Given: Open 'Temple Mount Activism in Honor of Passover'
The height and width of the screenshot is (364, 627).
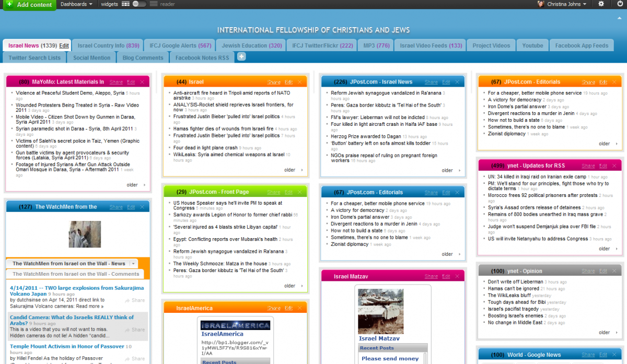Looking at the screenshot, I should (x=67, y=346).
